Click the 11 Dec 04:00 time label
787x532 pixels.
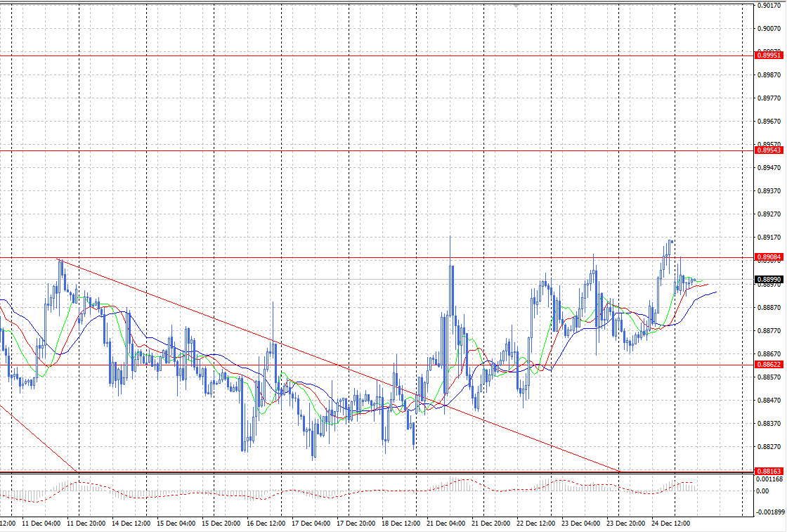click(41, 524)
